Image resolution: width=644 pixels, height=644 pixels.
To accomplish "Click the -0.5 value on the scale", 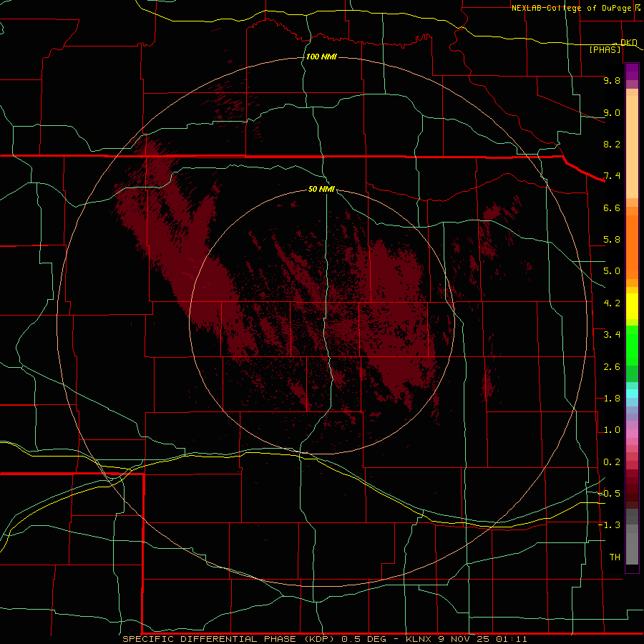I will 610,494.
